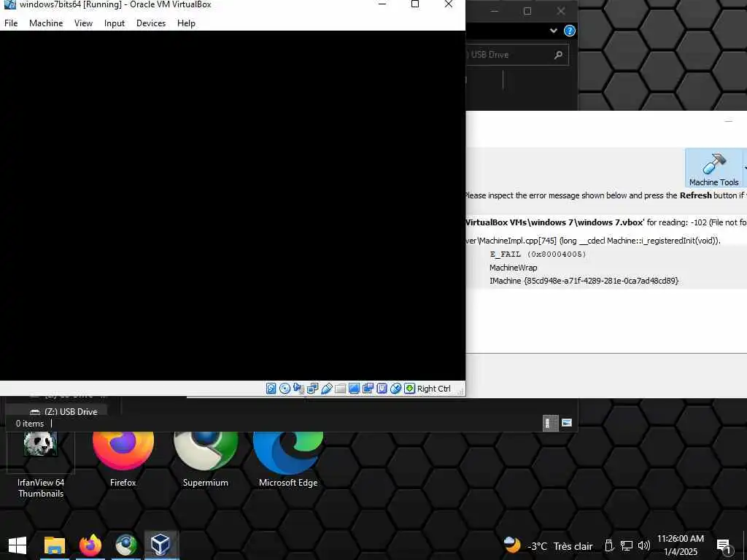The height and width of the screenshot is (560, 747).
Task: Click the volume speaker tray icon
Action: pyautogui.click(x=644, y=545)
